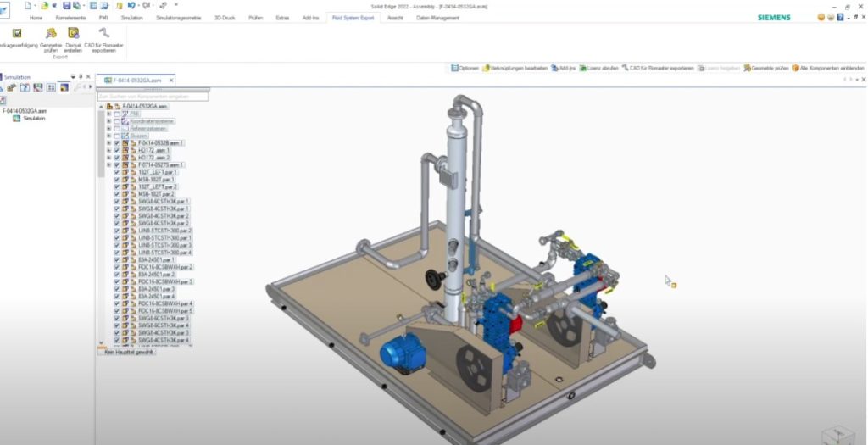Click the component search field in PathFinder
Image resolution: width=868 pixels, height=445 pixels.
pyautogui.click(x=153, y=97)
